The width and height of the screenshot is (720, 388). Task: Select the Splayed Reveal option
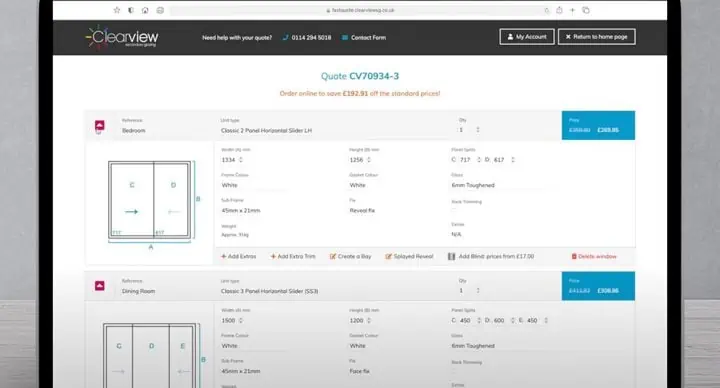[409, 256]
